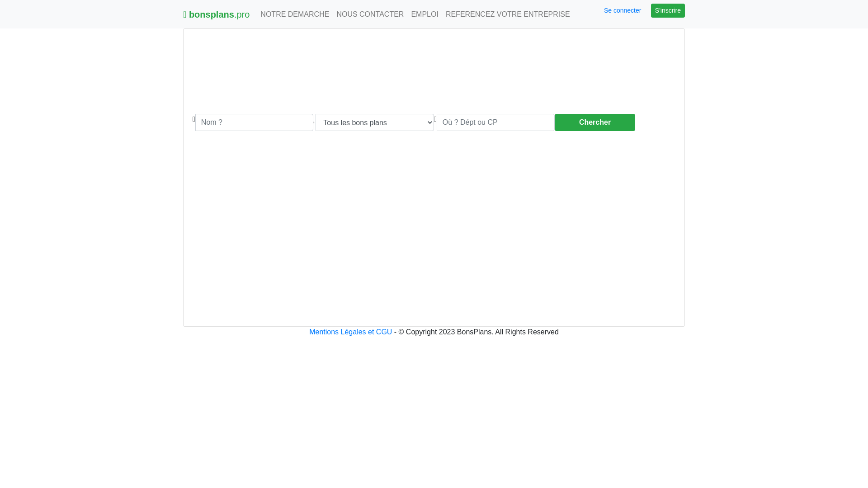868x488 pixels.
Task: Open the bonsplans.pro home link
Action: pyautogui.click(x=217, y=14)
